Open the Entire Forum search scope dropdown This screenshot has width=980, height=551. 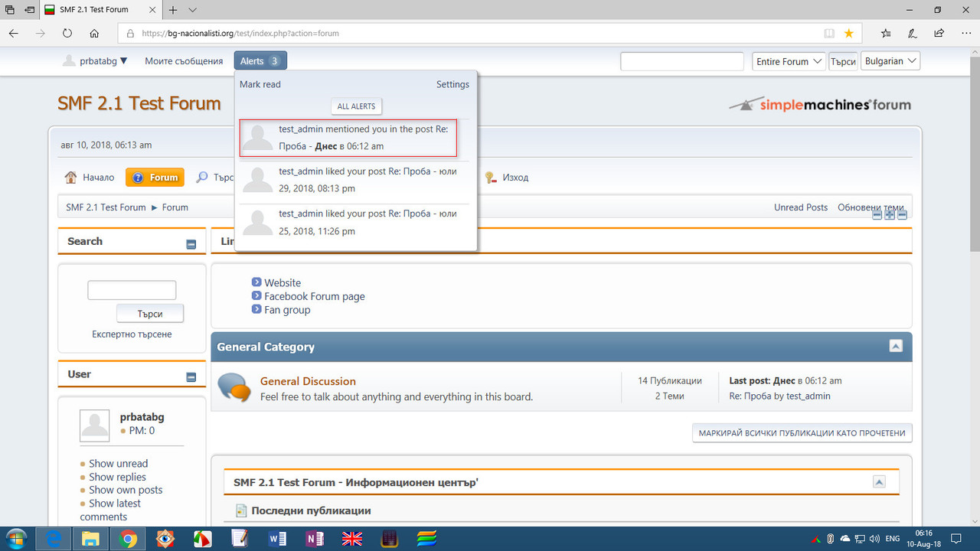788,61
